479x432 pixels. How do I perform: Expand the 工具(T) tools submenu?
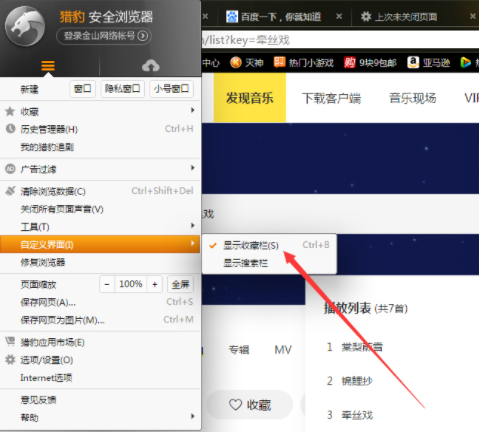coord(100,227)
